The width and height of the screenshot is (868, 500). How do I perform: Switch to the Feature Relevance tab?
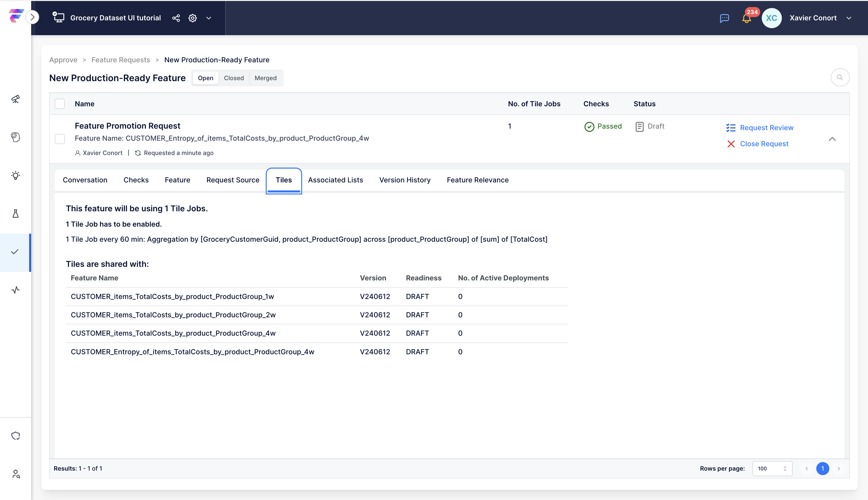(477, 180)
